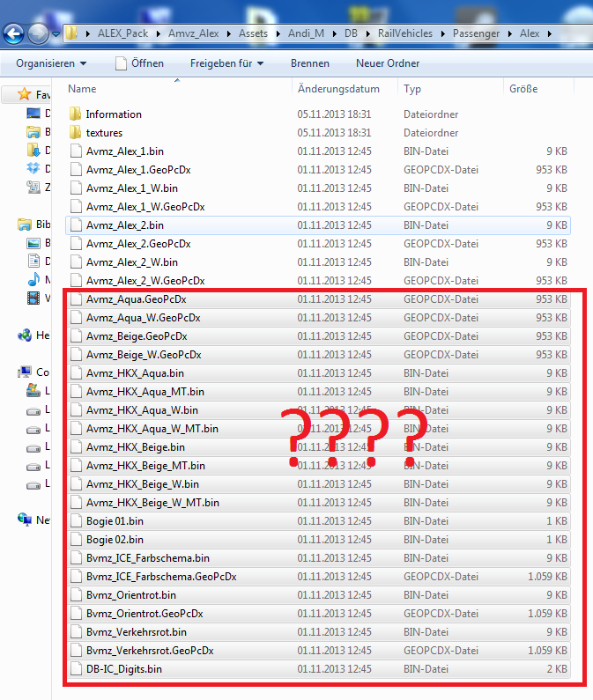The image size is (593, 700).
Task: Open the Freigeben für menu
Action: coord(226,63)
